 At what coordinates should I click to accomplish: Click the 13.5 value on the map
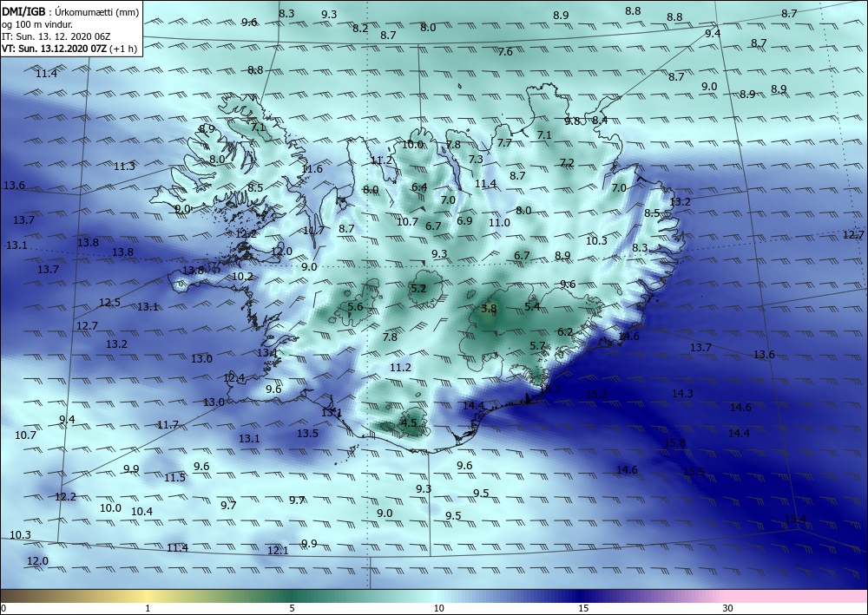[307, 433]
